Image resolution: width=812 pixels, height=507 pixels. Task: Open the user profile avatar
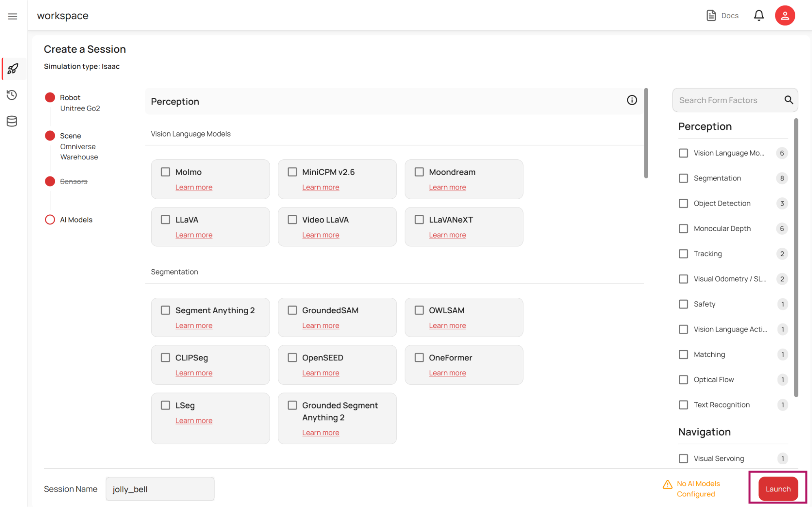(x=784, y=15)
